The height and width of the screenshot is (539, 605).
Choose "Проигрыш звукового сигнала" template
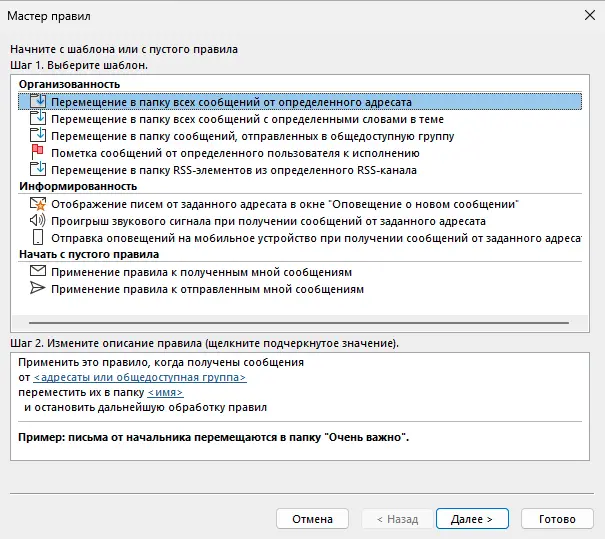(268, 221)
